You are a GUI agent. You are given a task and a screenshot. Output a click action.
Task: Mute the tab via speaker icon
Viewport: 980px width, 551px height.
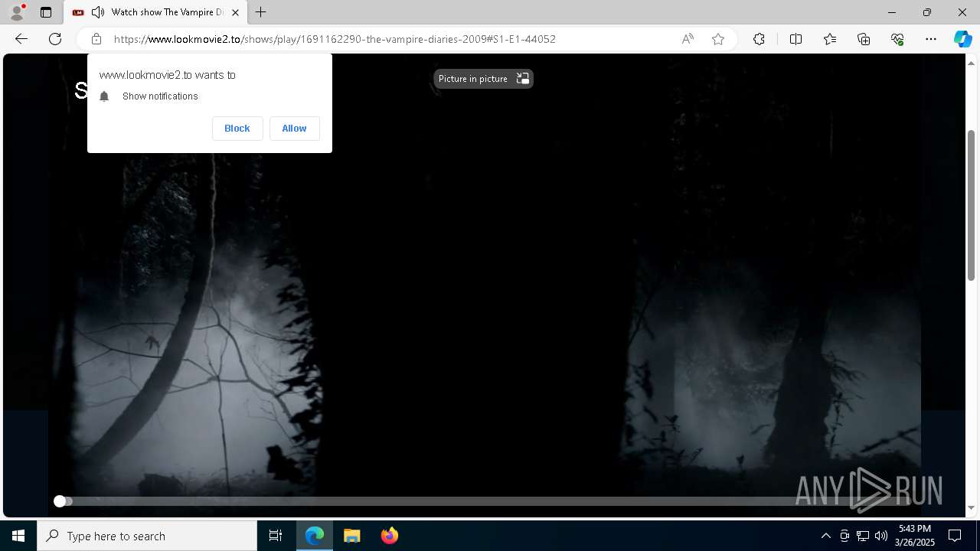pos(98,12)
